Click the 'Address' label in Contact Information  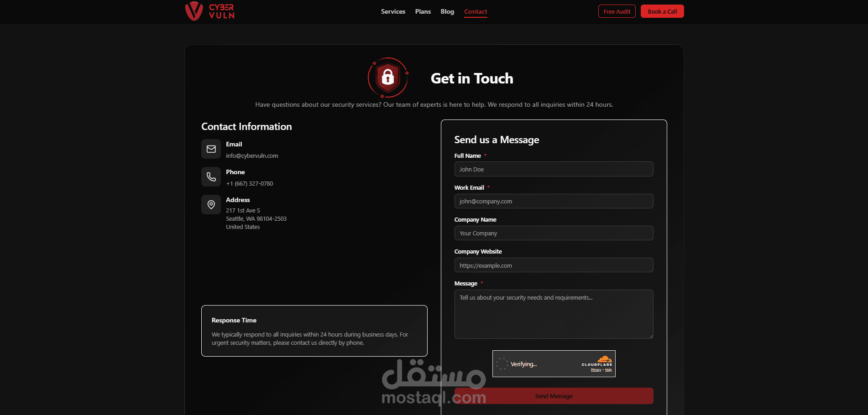[238, 200]
